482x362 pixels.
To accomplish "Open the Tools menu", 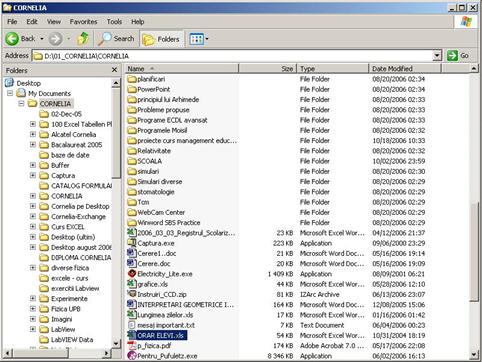I will [x=114, y=22].
